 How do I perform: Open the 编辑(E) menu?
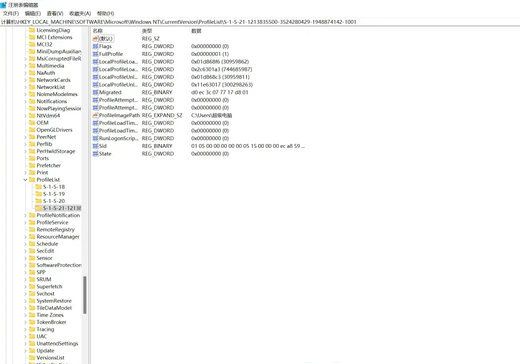(33, 13)
